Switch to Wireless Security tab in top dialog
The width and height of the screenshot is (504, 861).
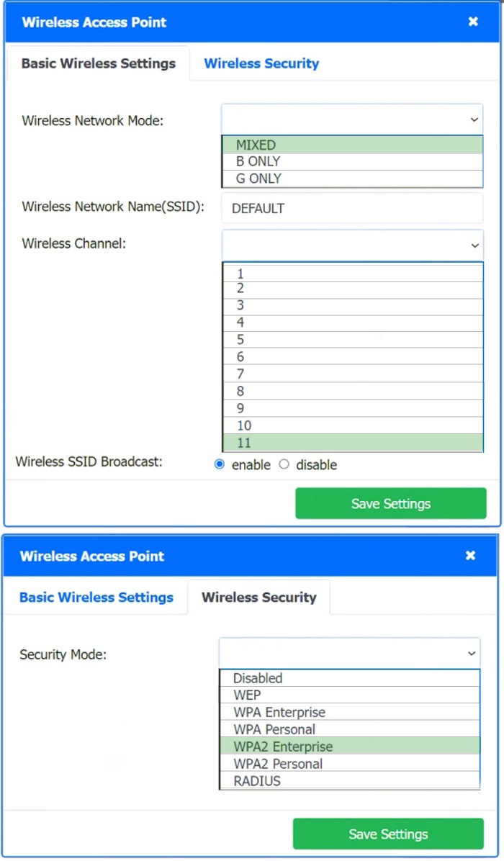(x=261, y=63)
